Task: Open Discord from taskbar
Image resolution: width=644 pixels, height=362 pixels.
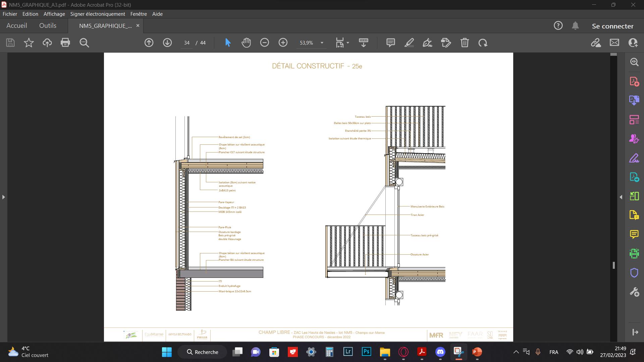Action: point(440,352)
